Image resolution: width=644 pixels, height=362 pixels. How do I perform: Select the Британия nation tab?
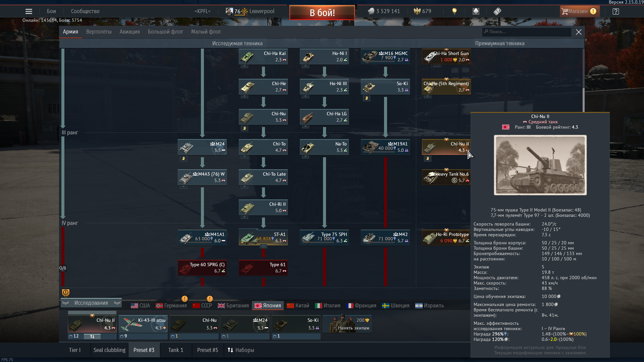click(233, 306)
